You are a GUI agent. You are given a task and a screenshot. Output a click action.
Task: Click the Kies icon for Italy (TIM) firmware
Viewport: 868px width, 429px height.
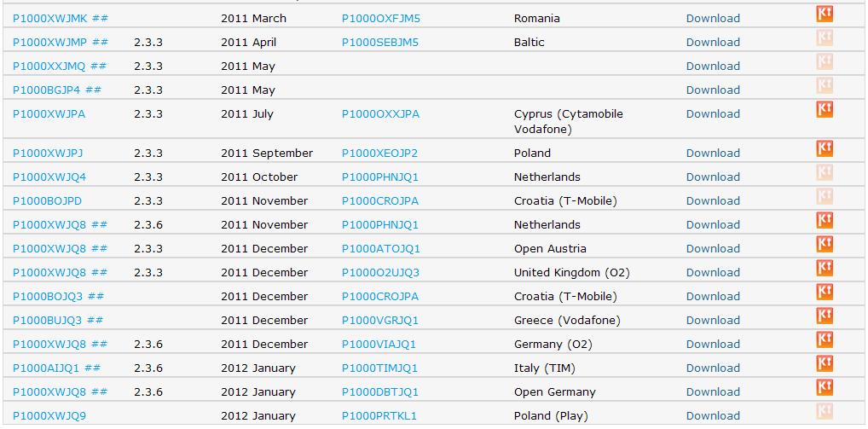point(824,364)
